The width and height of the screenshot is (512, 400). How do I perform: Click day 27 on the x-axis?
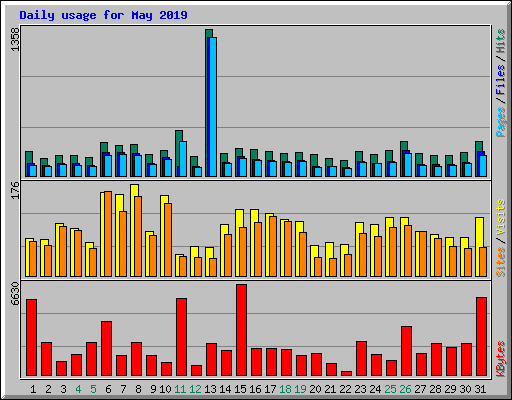(420, 389)
